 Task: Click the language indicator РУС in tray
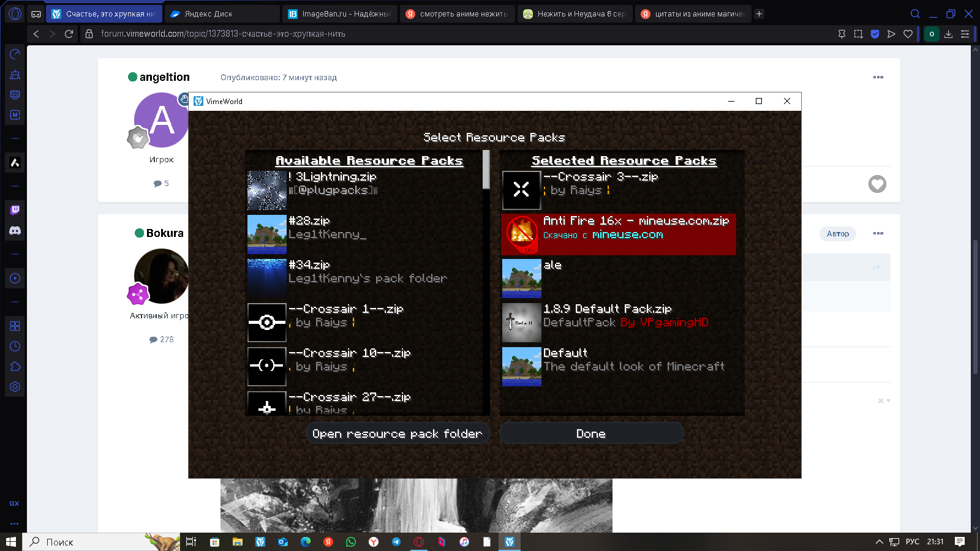913,542
